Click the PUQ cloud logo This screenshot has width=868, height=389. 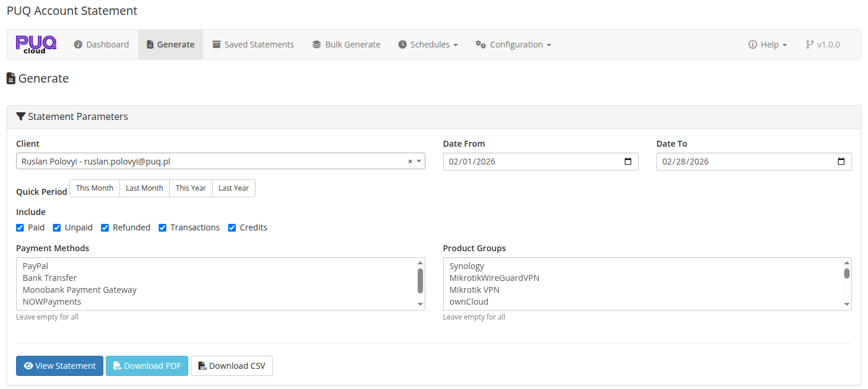pos(36,44)
